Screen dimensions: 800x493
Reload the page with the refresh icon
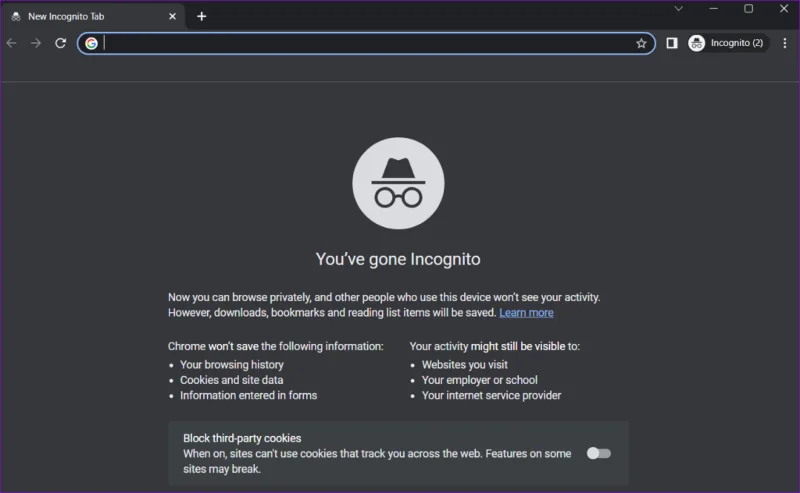(x=60, y=43)
